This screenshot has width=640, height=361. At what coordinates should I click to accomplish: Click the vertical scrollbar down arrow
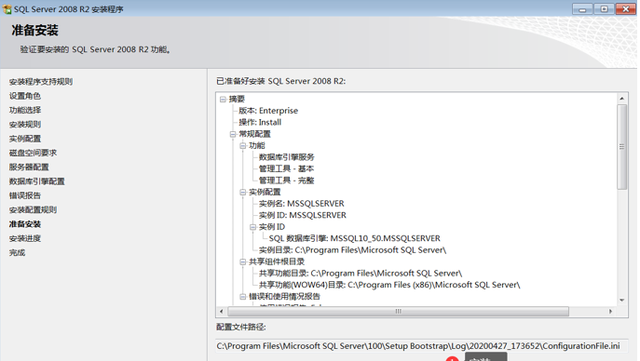tap(622, 300)
